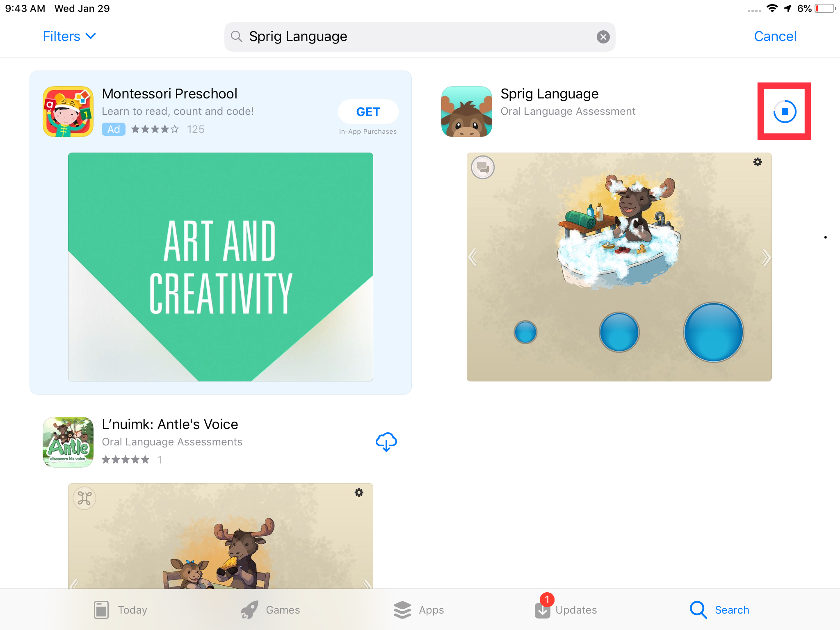Tap the L'nuimk: Antle's Voice title
This screenshot has width=840, height=630.
coord(170,424)
